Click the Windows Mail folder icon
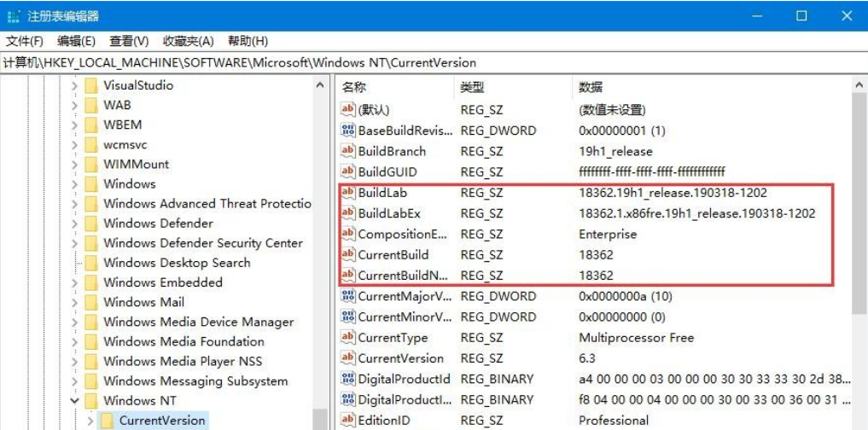 (91, 302)
